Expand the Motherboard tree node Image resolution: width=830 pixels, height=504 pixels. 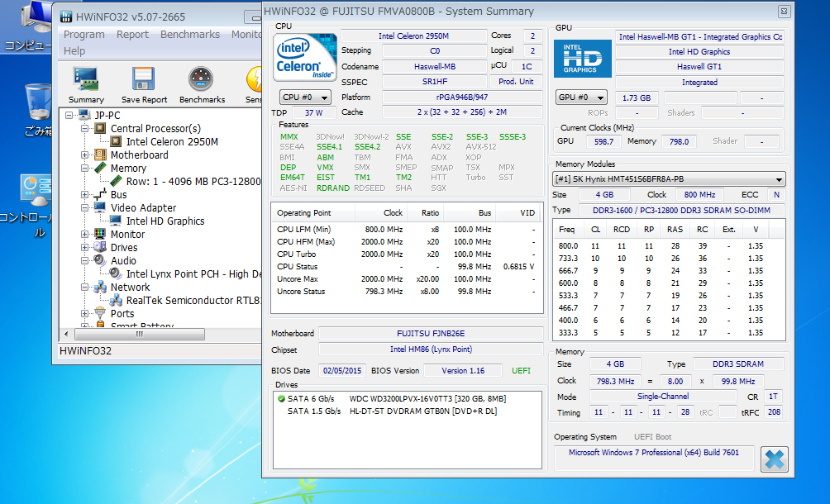pyautogui.click(x=85, y=155)
